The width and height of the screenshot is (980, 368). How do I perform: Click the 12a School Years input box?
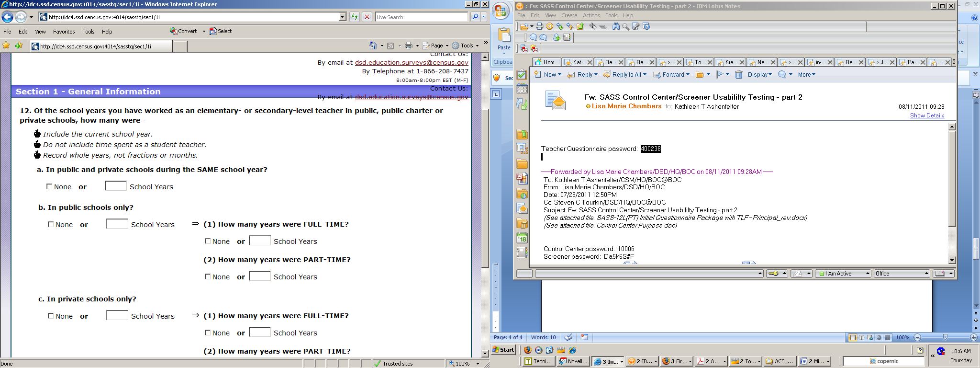[x=116, y=186]
